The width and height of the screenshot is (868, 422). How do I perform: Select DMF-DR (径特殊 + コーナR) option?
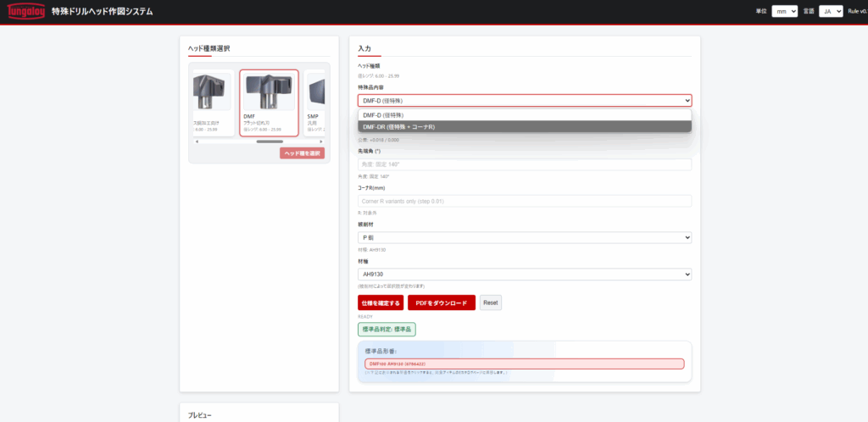coord(525,126)
